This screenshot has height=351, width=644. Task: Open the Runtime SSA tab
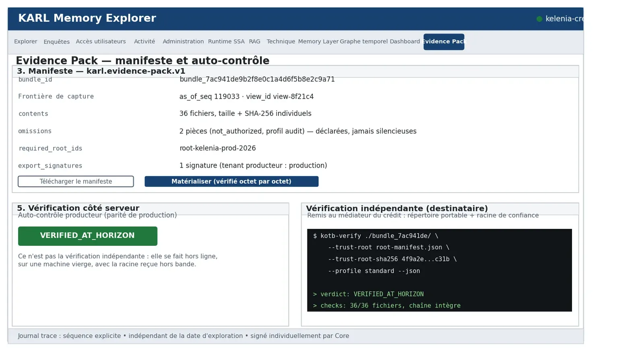[226, 42]
